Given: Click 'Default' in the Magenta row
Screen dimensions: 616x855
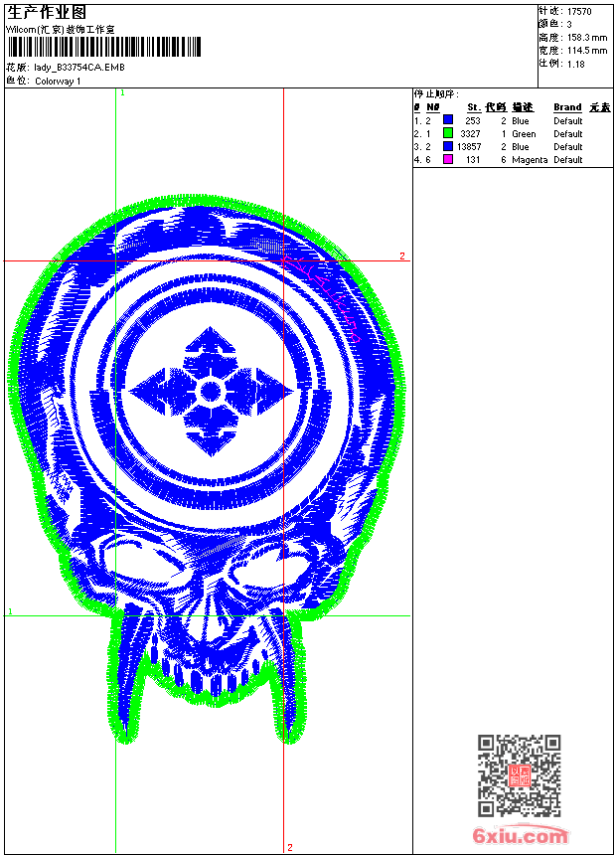Looking at the screenshot, I should (x=567, y=160).
